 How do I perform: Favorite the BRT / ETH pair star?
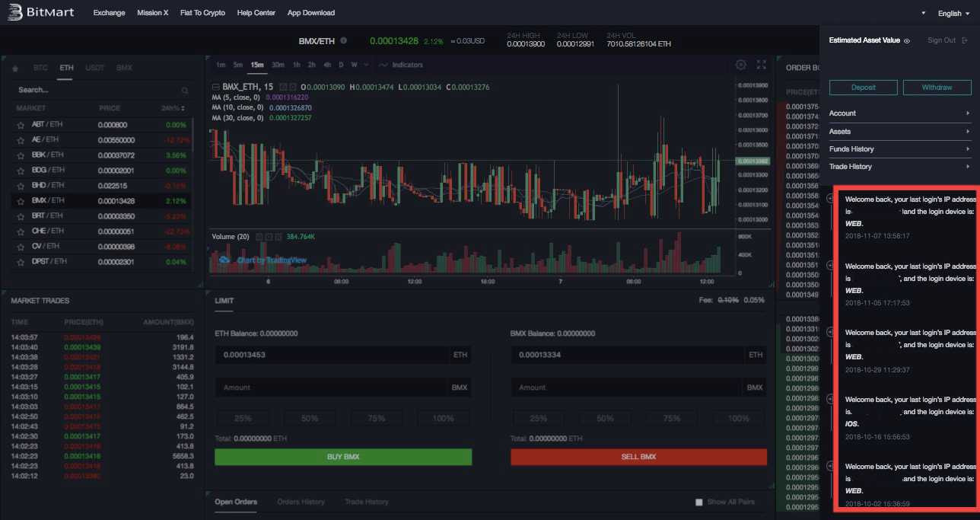[x=21, y=216]
